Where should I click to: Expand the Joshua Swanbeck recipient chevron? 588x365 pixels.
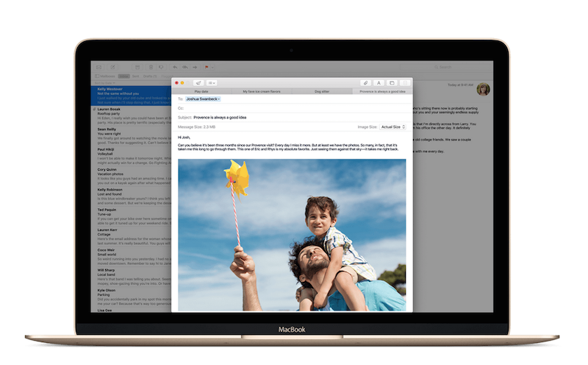tap(219, 99)
